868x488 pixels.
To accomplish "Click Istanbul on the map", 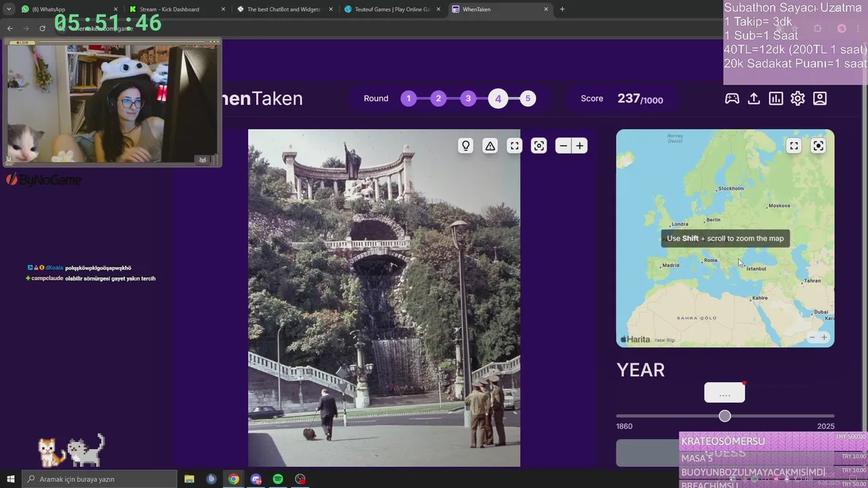I will click(755, 268).
